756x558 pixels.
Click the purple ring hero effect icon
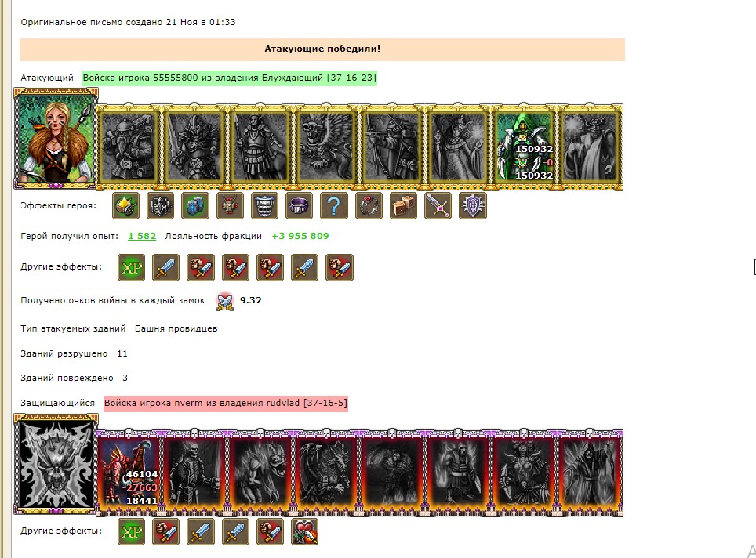pos(300,206)
